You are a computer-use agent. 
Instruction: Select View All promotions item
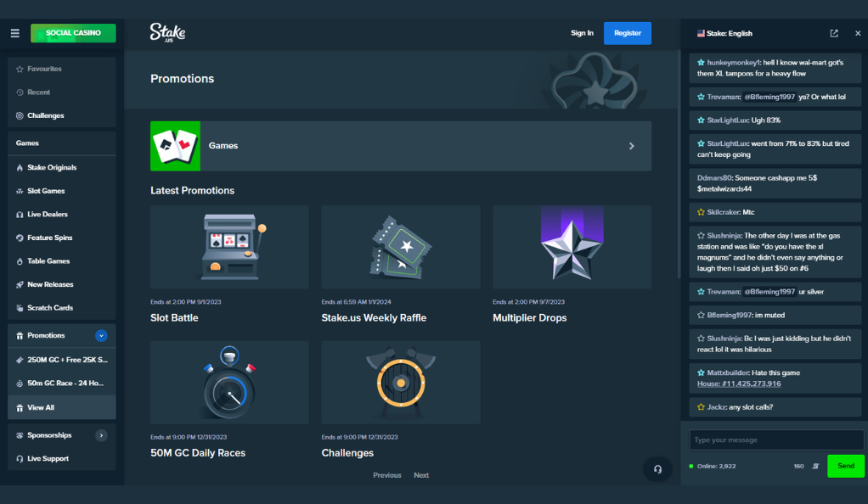coord(62,408)
